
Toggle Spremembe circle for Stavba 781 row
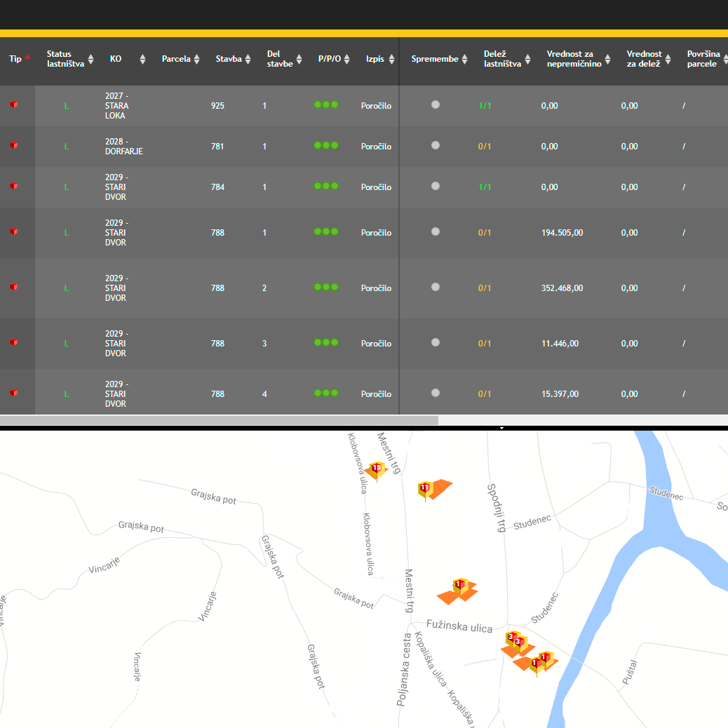(x=436, y=145)
